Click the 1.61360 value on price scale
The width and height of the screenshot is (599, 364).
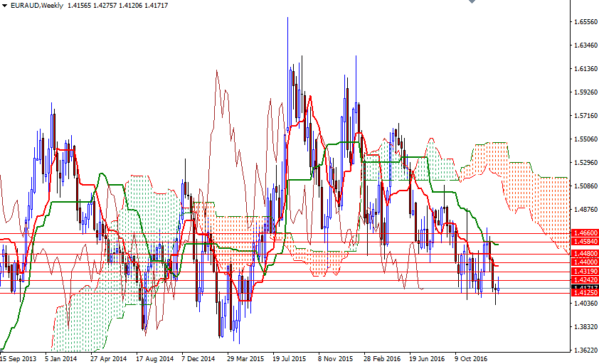pos(585,69)
